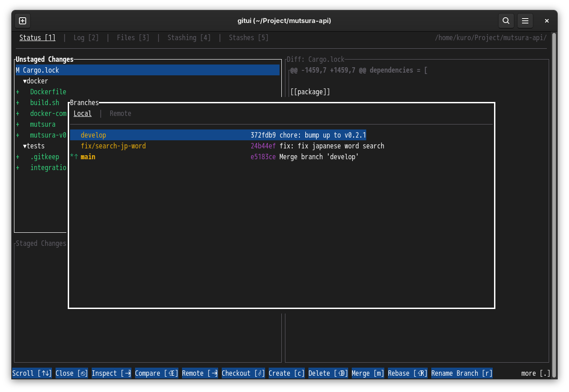Expand more [.] commands
Image resolution: width=569 pixels, height=392 pixels.
click(536, 374)
